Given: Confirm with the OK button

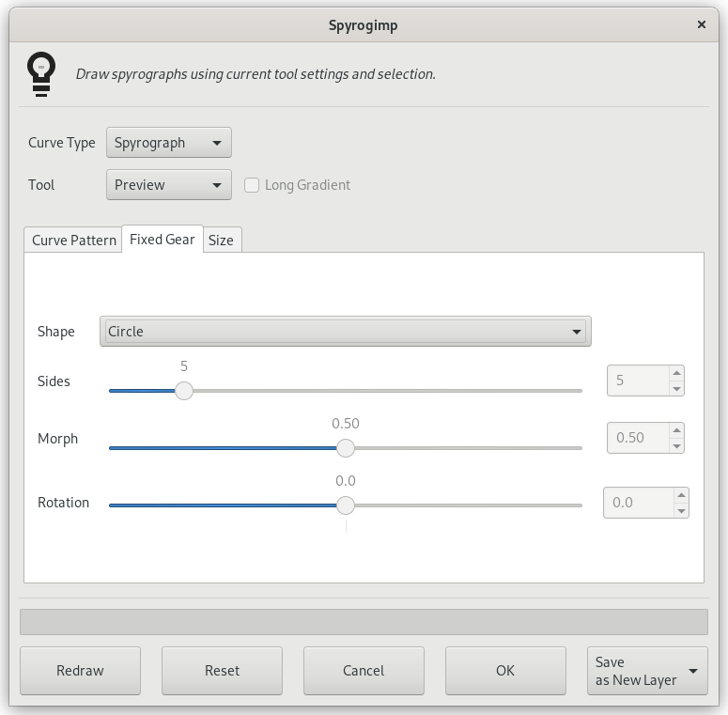Looking at the screenshot, I should click(x=505, y=671).
